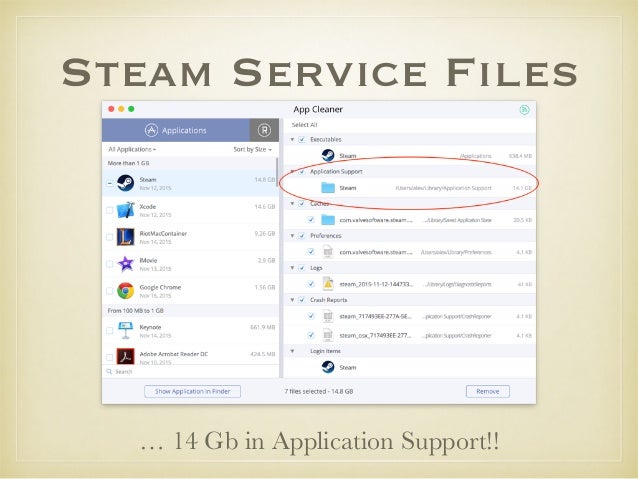638x479 pixels.
Task: Select the Xcode 14.6 GB row
Action: tap(190, 210)
